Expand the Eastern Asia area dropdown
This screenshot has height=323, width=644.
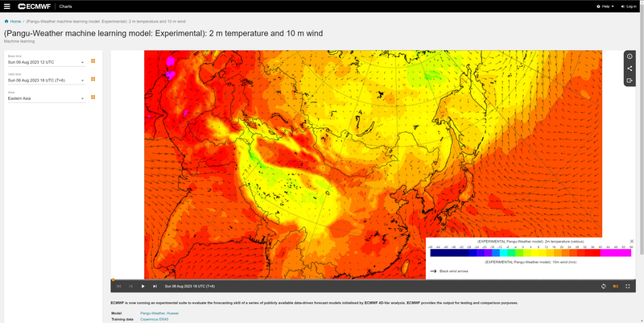[x=46, y=99]
